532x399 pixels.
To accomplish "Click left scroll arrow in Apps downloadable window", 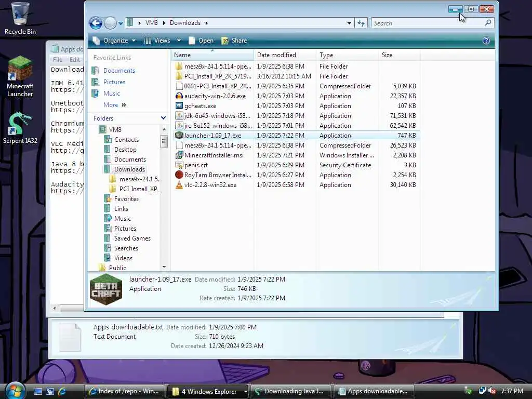I will (54, 308).
